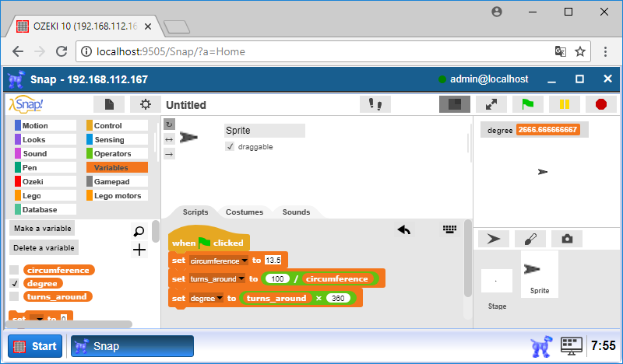
Task: Select the rotate freely rotation style
Action: point(169,124)
